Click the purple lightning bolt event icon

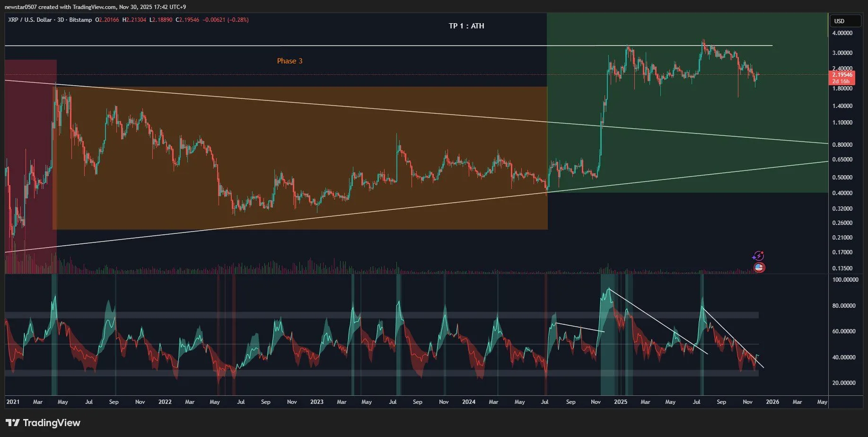coord(758,256)
